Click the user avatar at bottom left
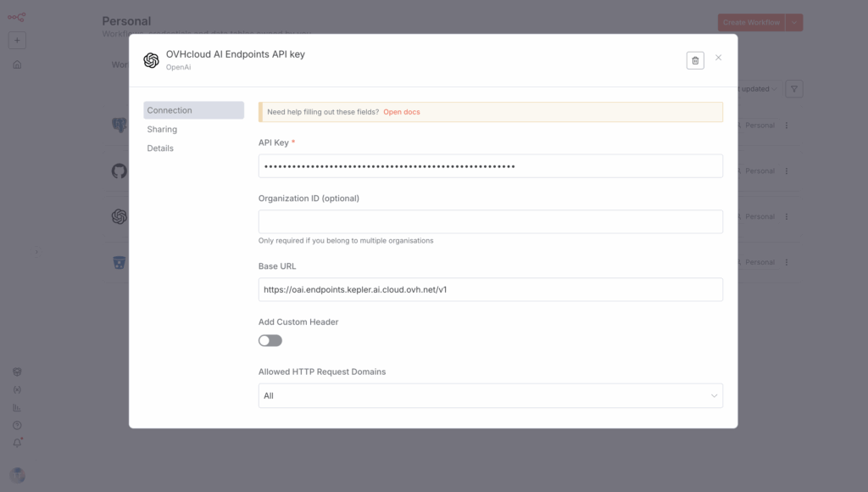 pyautogui.click(x=17, y=475)
